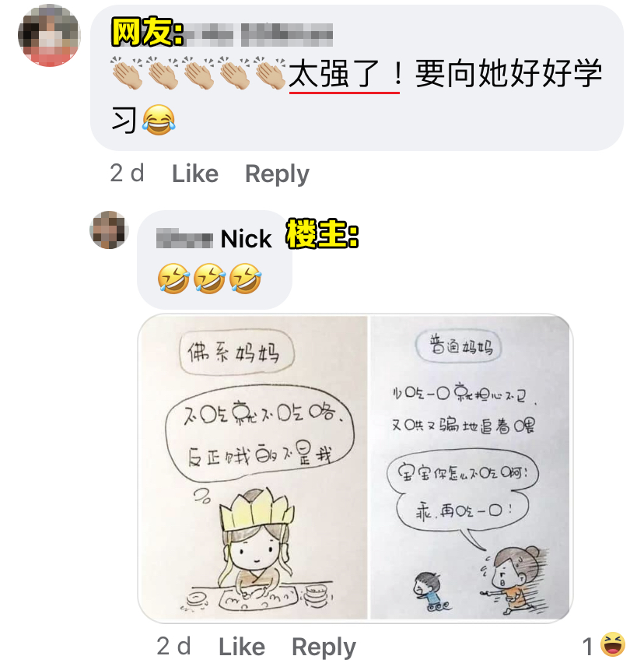Click the first clapping hands emoji
Image resolution: width=644 pixels, height=663 pixels.
click(x=128, y=73)
